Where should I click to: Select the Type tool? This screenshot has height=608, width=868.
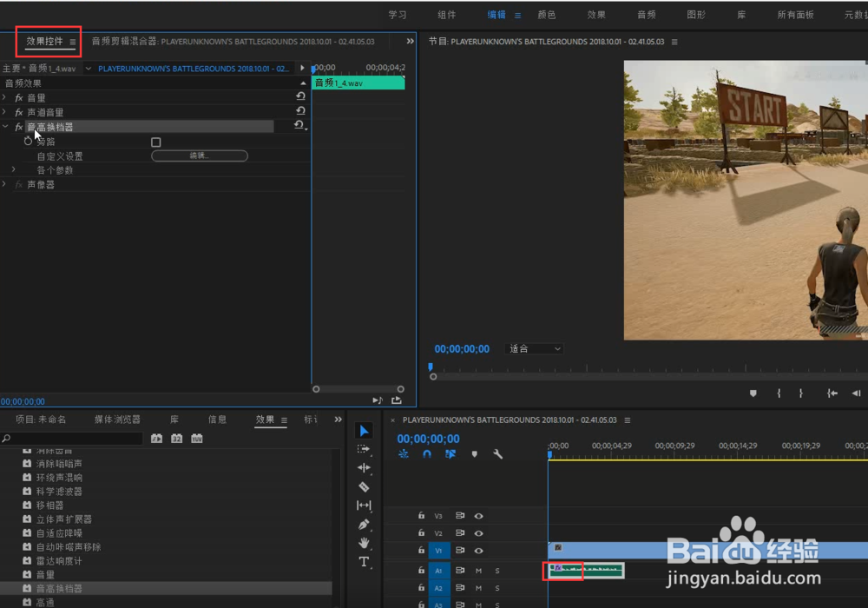click(x=364, y=561)
